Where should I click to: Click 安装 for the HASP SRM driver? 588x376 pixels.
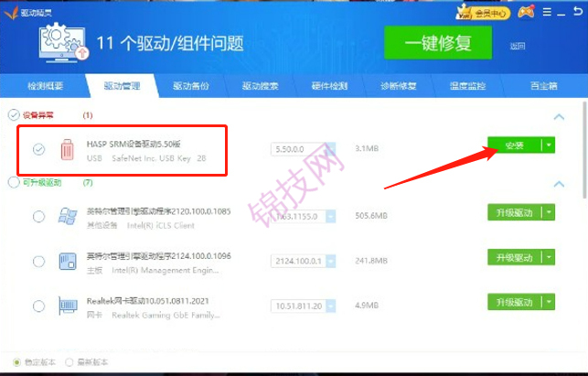point(515,145)
